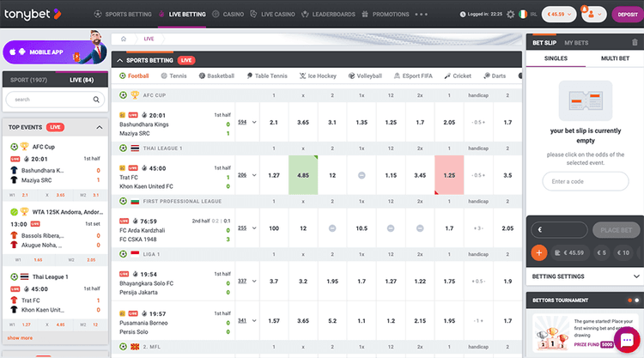Choose the €10 quick stake
Image resolution: width=644 pixels, height=358 pixels.
tap(623, 253)
